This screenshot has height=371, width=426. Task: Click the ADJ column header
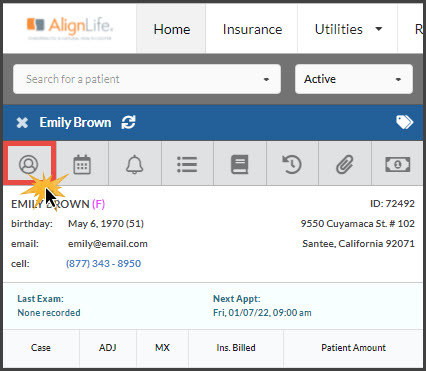108,348
